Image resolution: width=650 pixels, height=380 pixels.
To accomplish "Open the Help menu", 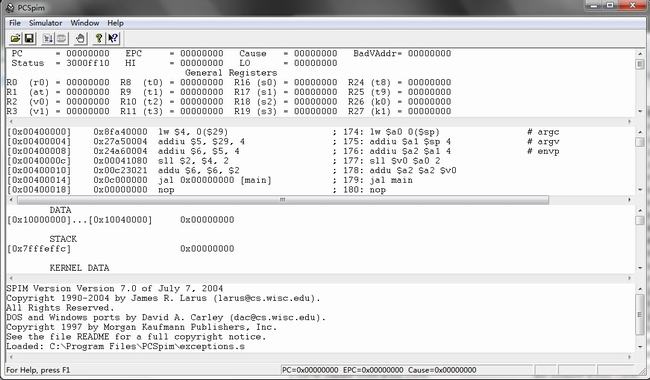I will pyautogui.click(x=116, y=23).
